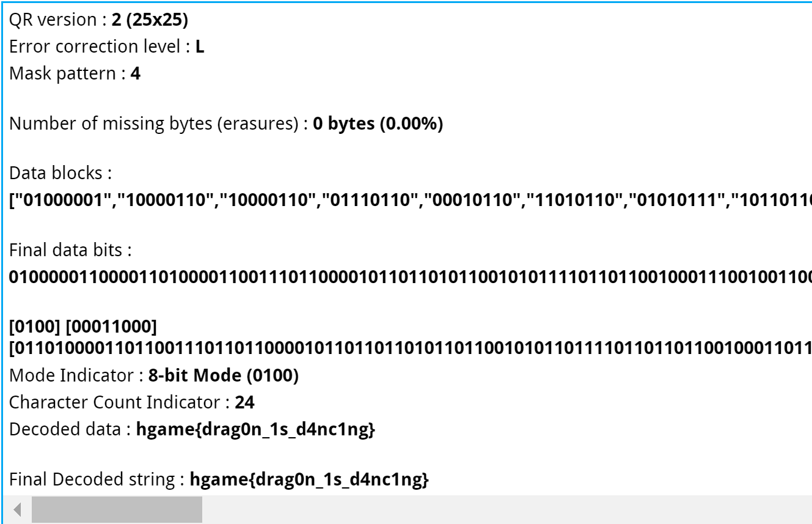Click the empty scrollbar track right of thumb
812x524 pixels.
pos(489,509)
